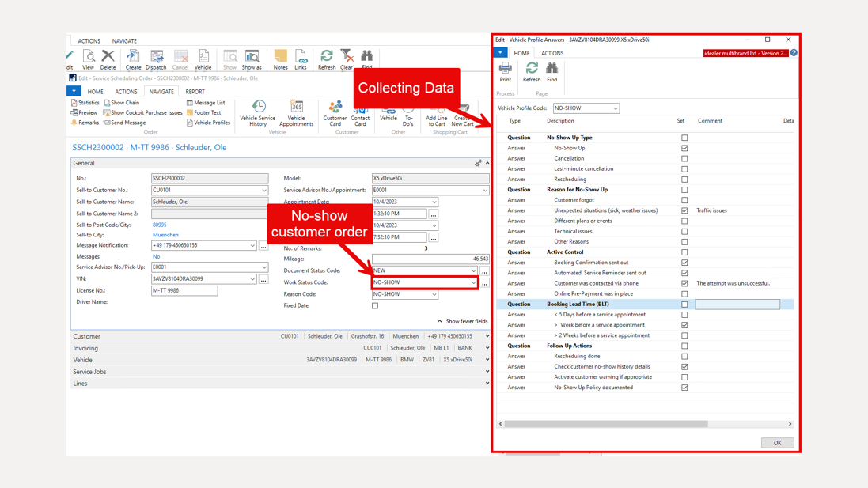Click OK to confirm profile answers
Viewport: 868px width, 488px height.
click(776, 442)
